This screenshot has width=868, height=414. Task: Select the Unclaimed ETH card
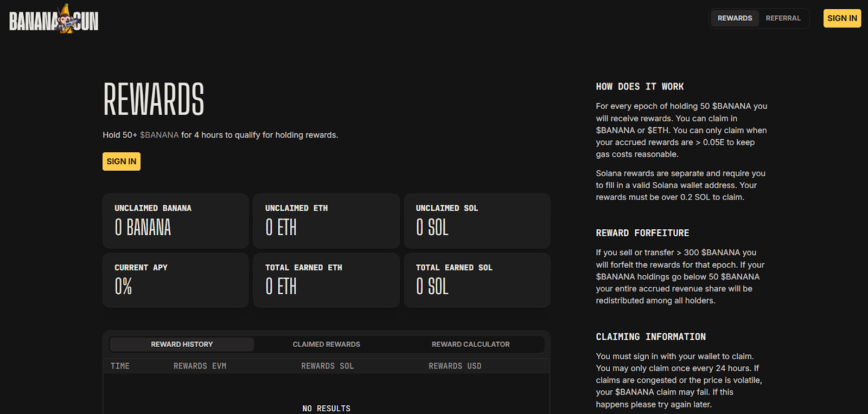pos(326,221)
